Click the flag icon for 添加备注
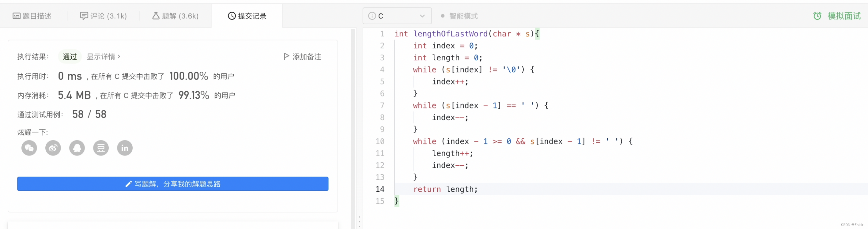Image resolution: width=868 pixels, height=229 pixels. click(x=286, y=56)
